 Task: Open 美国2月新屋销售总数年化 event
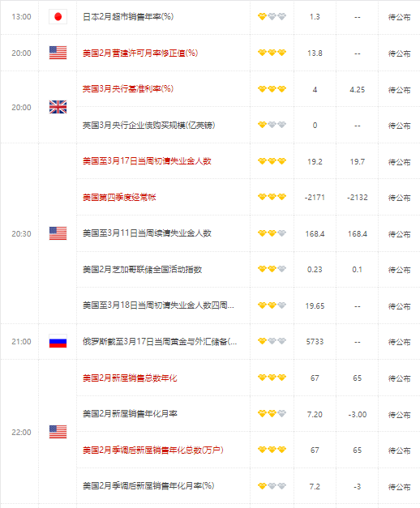[x=130, y=378]
